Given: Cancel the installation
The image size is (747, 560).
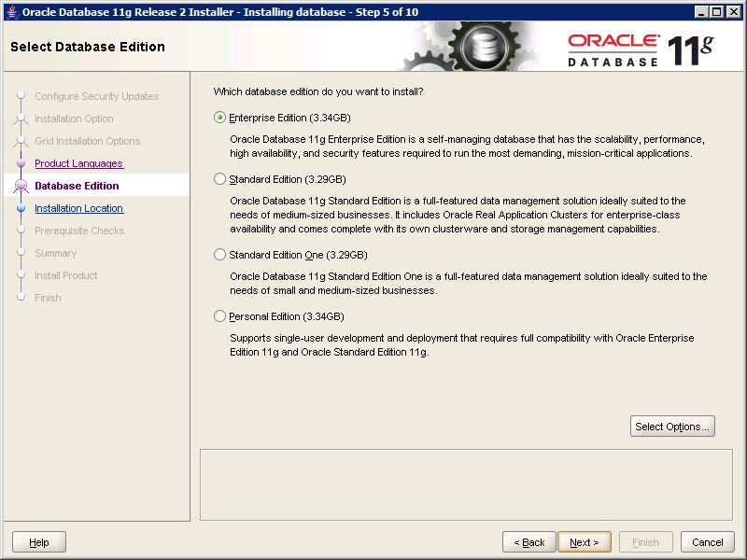Looking at the screenshot, I should (708, 542).
